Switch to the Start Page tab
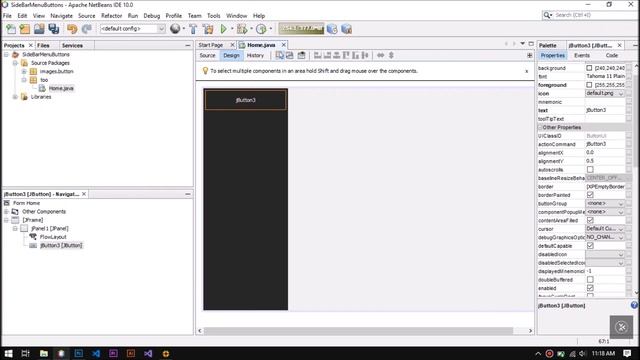Image resolution: width=640 pixels, height=360 pixels. 211,45
